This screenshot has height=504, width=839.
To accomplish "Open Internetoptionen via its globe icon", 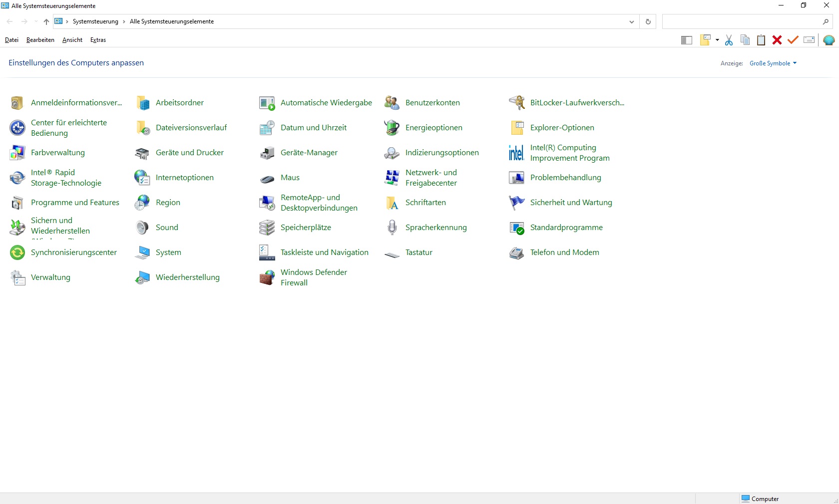I will (x=142, y=178).
